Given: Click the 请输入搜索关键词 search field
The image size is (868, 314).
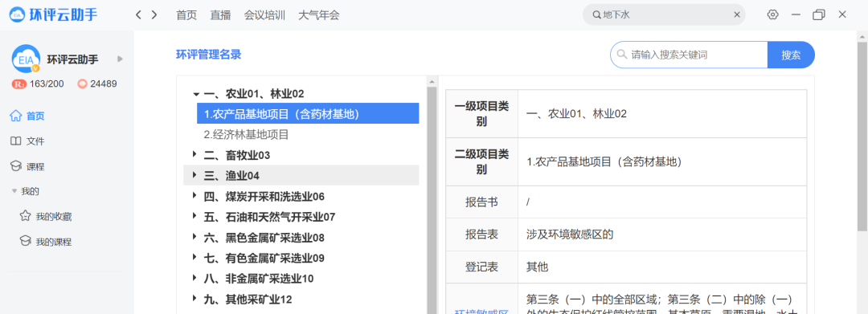Looking at the screenshot, I should pyautogui.click(x=690, y=55).
